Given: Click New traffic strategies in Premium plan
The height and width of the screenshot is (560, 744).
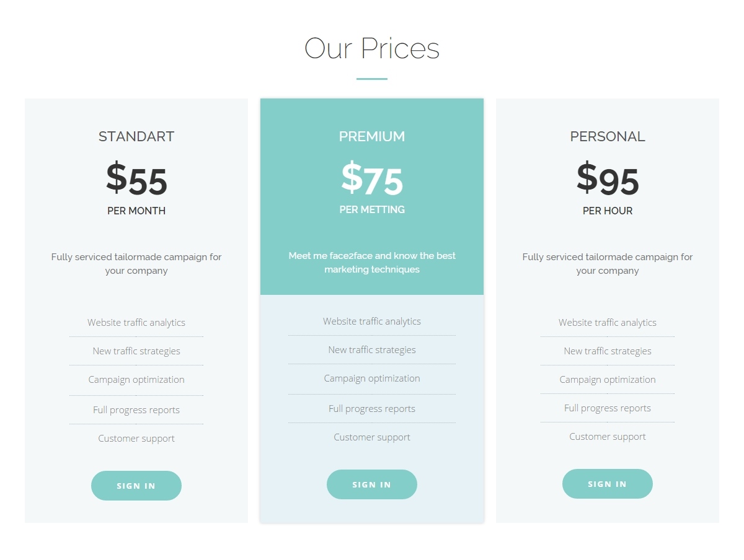Looking at the screenshot, I should (372, 350).
